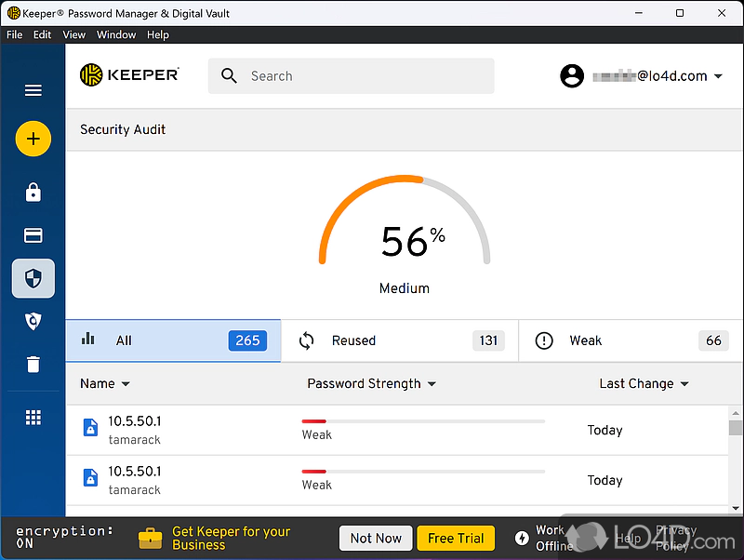Open the vault padlock icon
The image size is (744, 560).
click(33, 193)
